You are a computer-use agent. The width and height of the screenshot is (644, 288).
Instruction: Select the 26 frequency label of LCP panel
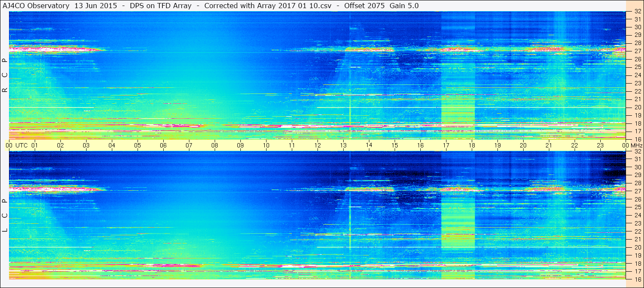(x=637, y=199)
